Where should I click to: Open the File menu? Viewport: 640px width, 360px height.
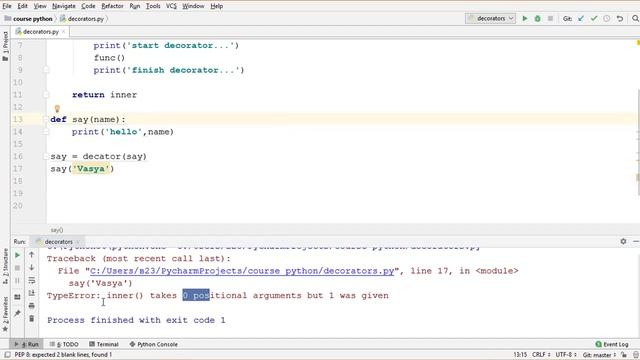(7, 6)
